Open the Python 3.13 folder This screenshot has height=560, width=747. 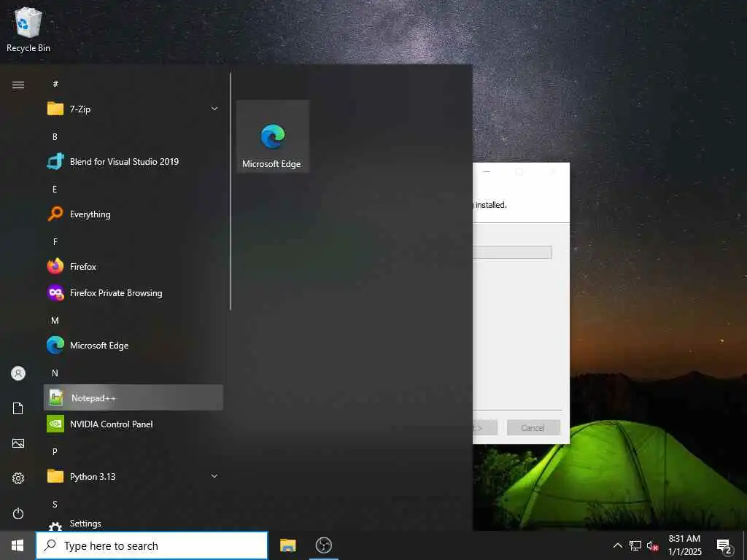133,476
